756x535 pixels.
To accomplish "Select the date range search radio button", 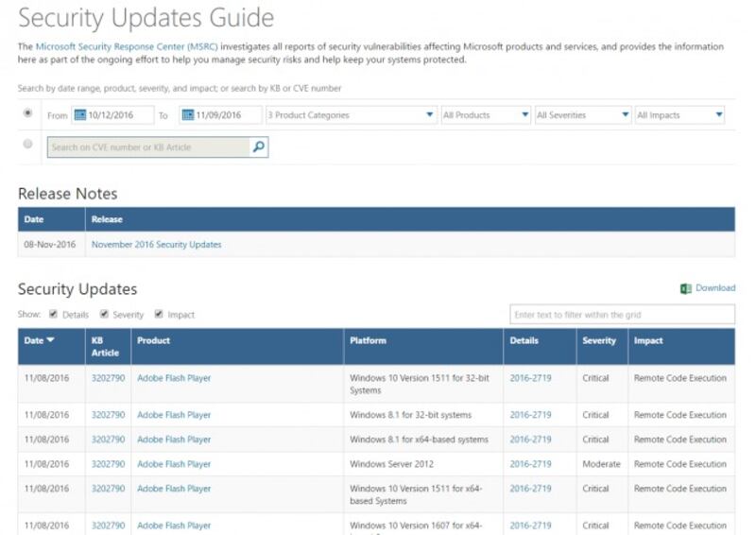I will (27, 113).
